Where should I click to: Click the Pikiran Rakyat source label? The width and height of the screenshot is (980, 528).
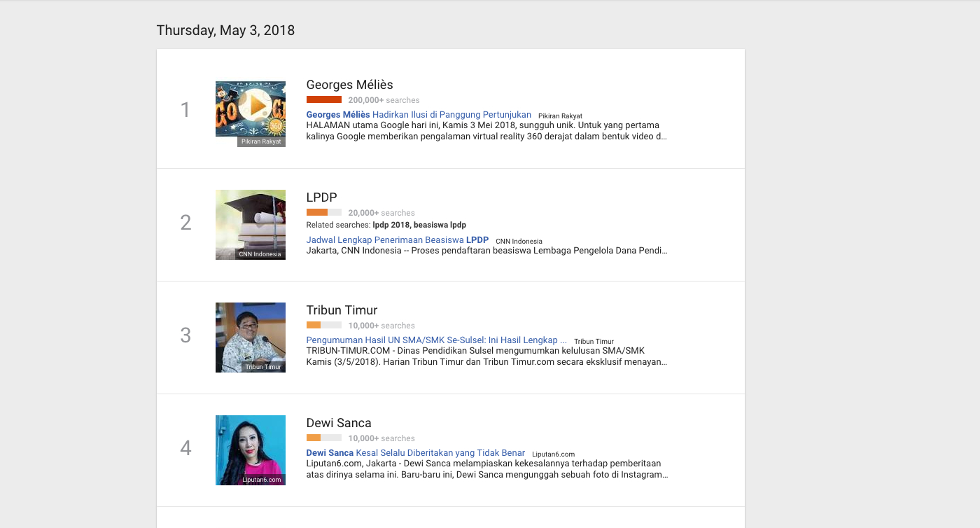(560, 116)
